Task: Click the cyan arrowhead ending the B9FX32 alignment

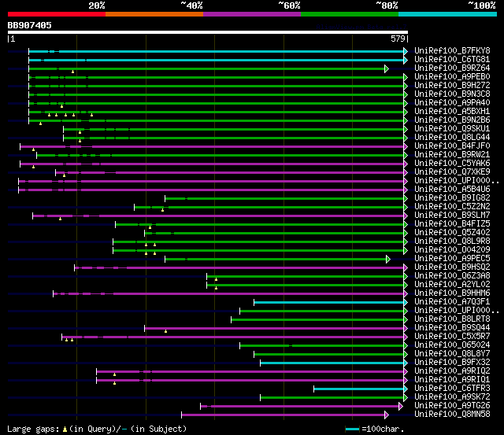Action: [406, 363]
